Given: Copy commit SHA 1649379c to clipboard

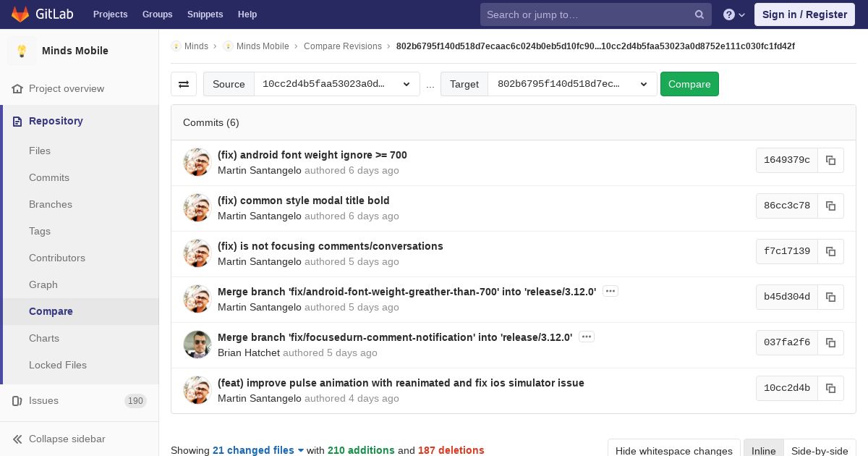Looking at the screenshot, I should tap(830, 161).
